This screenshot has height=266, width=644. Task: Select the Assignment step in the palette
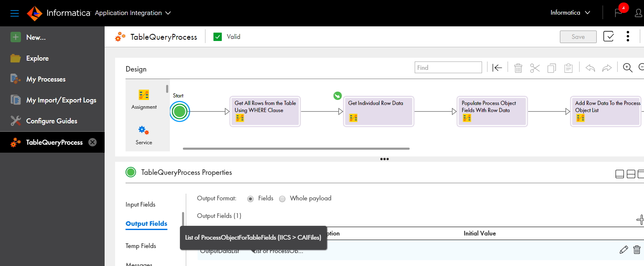point(144,100)
